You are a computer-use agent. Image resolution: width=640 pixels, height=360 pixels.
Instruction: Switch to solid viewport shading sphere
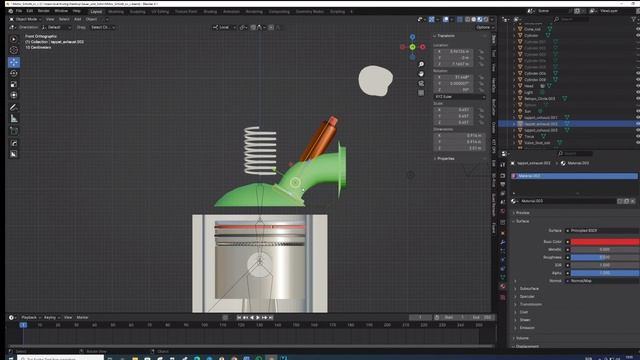473,19
